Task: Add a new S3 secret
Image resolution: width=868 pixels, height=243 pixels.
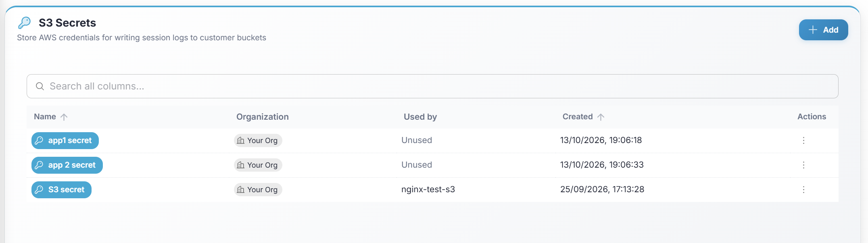Action: (823, 30)
